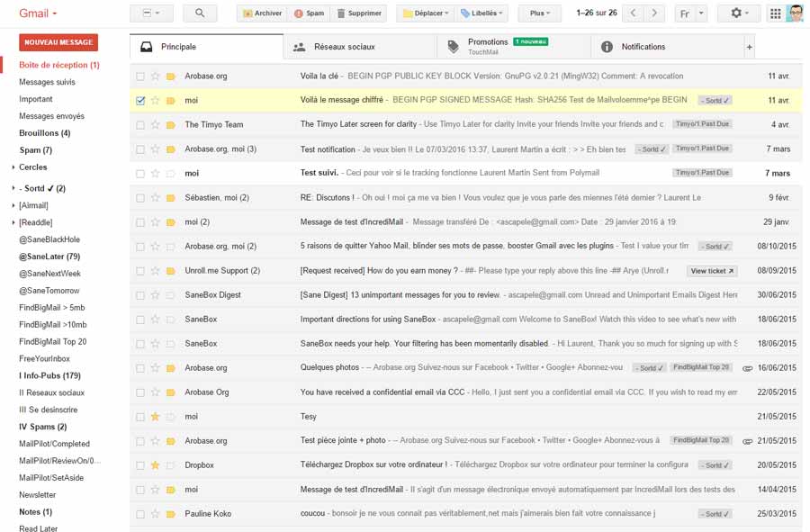Screen dimensions: 810x532
Task: Star the Unroll.me Support email
Action: 155,271
